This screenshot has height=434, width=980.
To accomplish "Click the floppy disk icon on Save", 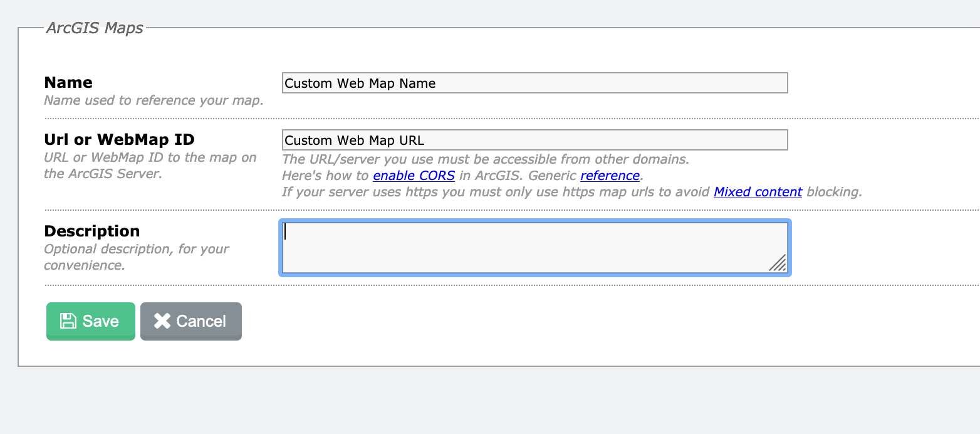I will click(68, 321).
